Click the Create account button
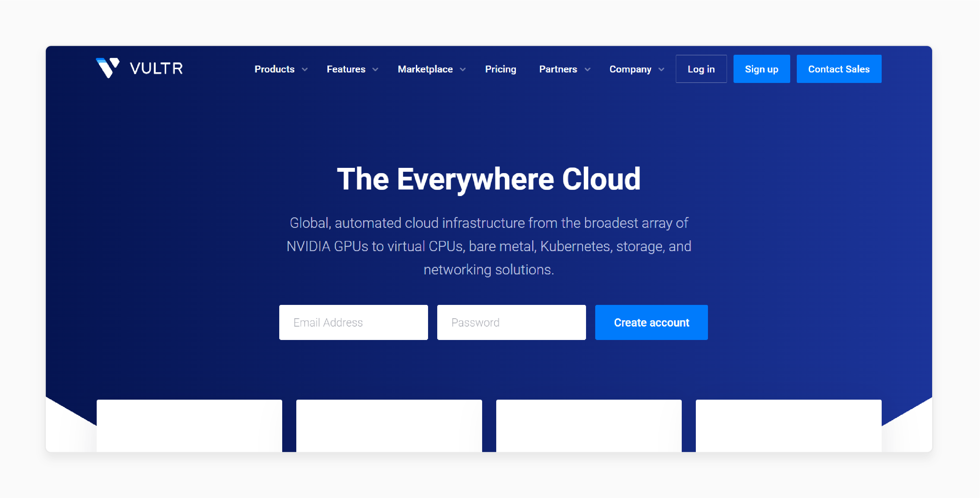Image resolution: width=980 pixels, height=498 pixels. 651,322
